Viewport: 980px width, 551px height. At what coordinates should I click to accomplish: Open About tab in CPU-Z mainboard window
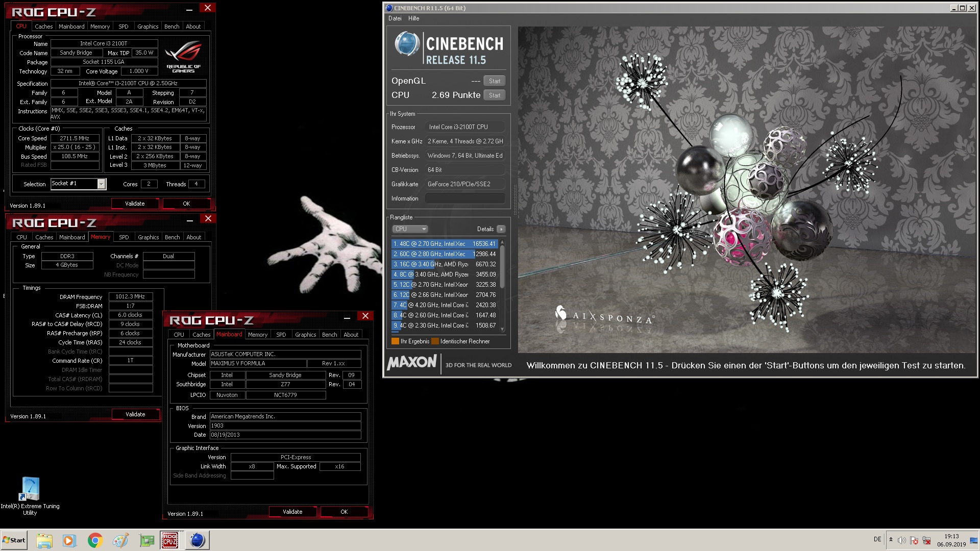click(351, 335)
